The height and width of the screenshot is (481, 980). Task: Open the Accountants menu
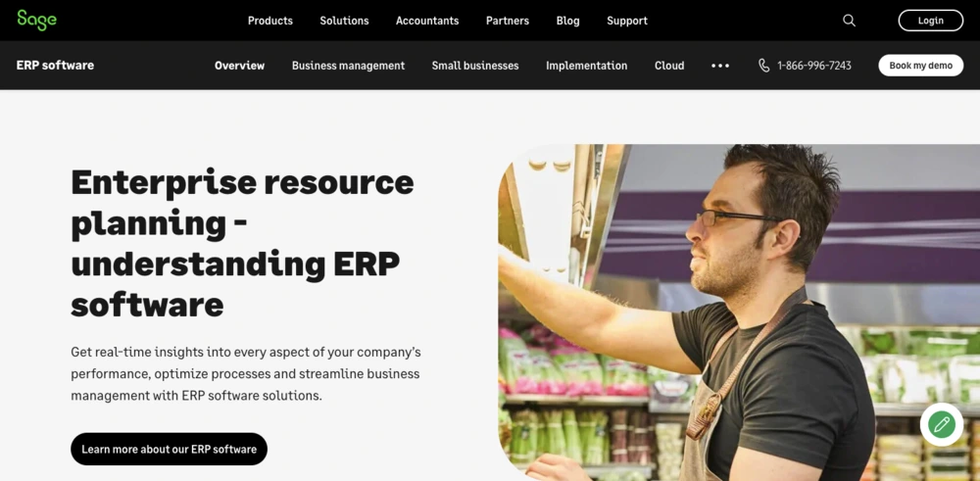click(427, 21)
